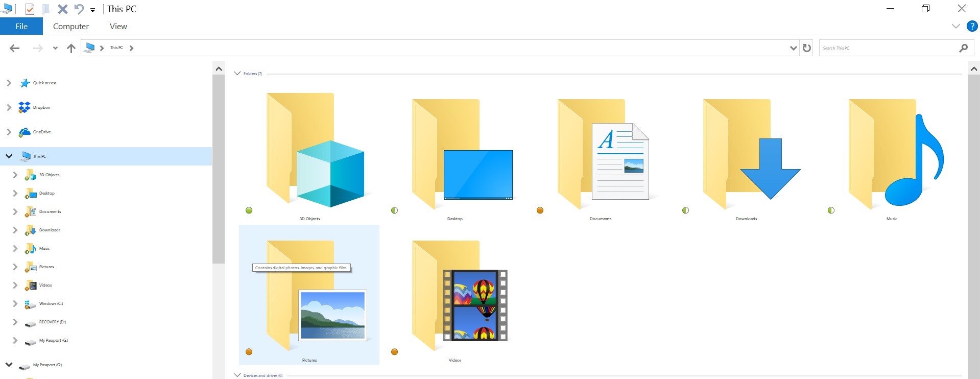Select OneDrive in the navigation pane
This screenshot has width=980, height=379.
click(41, 132)
